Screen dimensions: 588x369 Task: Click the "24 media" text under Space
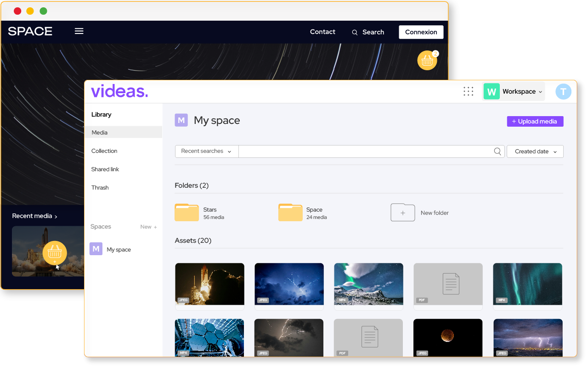317,217
